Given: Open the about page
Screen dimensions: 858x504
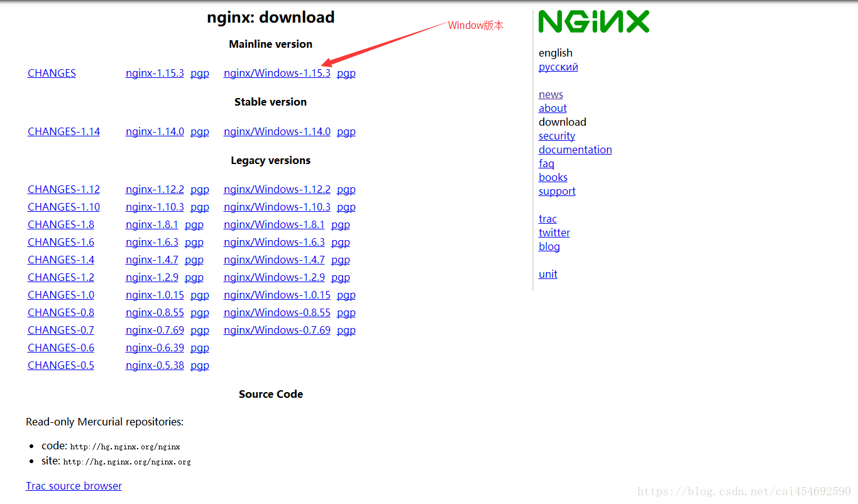Looking at the screenshot, I should pos(553,108).
